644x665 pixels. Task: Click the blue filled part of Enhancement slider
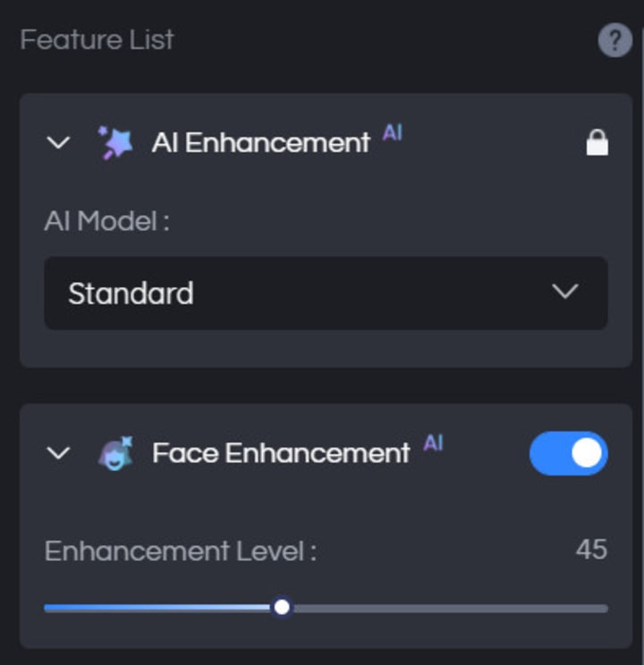pyautogui.click(x=158, y=608)
